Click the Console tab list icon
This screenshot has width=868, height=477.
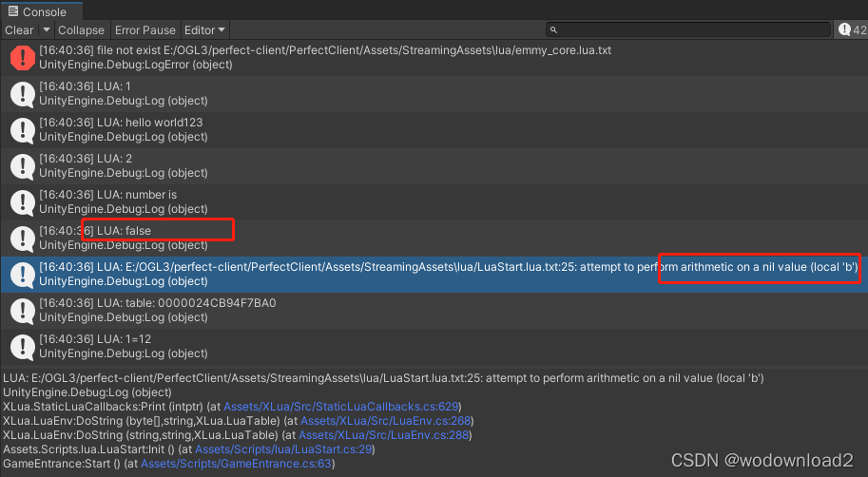coord(12,11)
